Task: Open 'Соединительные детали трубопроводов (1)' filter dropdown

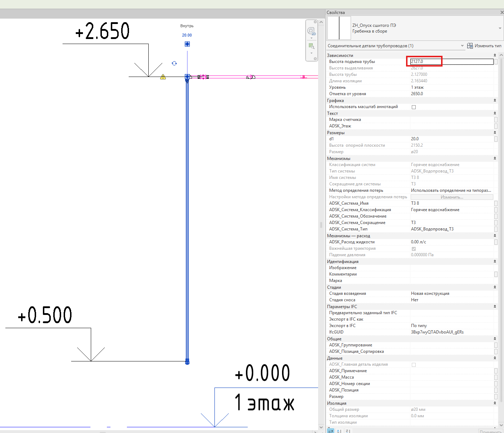Action: 462,46
